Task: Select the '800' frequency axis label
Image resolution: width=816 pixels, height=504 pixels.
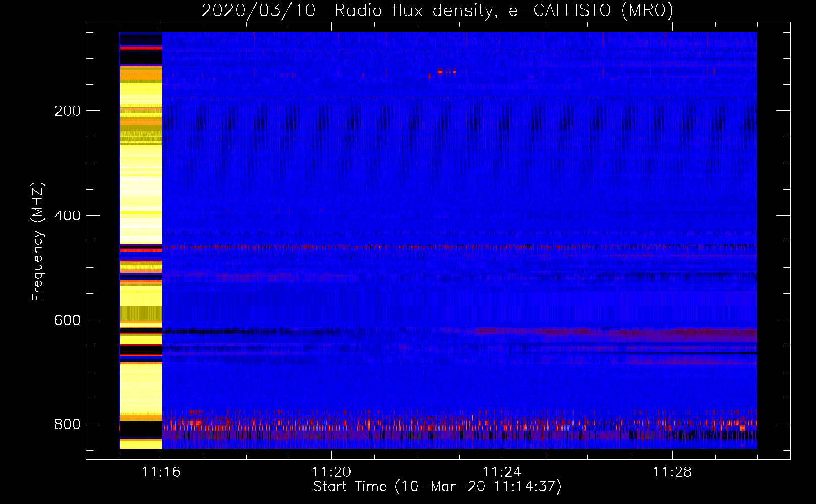Action: [x=68, y=424]
